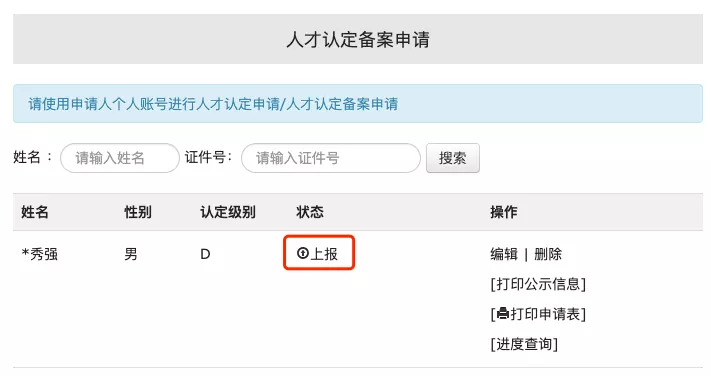Click the 认定级别 column header
Screen dimensions: 711x376
pos(228,212)
